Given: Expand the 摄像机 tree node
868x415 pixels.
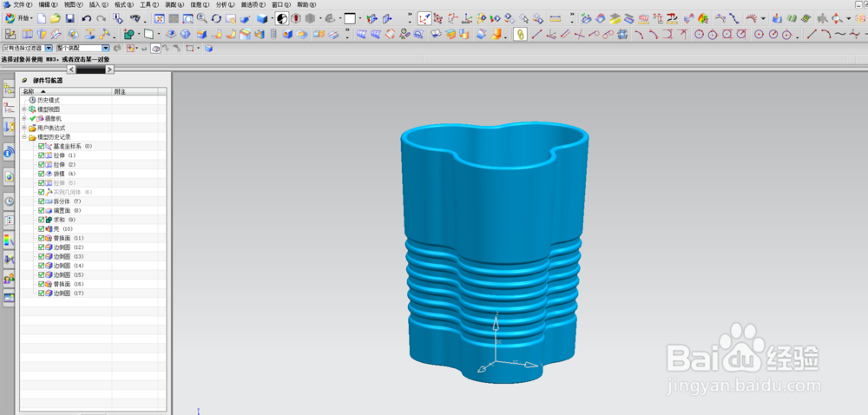Looking at the screenshot, I should pos(23,118).
